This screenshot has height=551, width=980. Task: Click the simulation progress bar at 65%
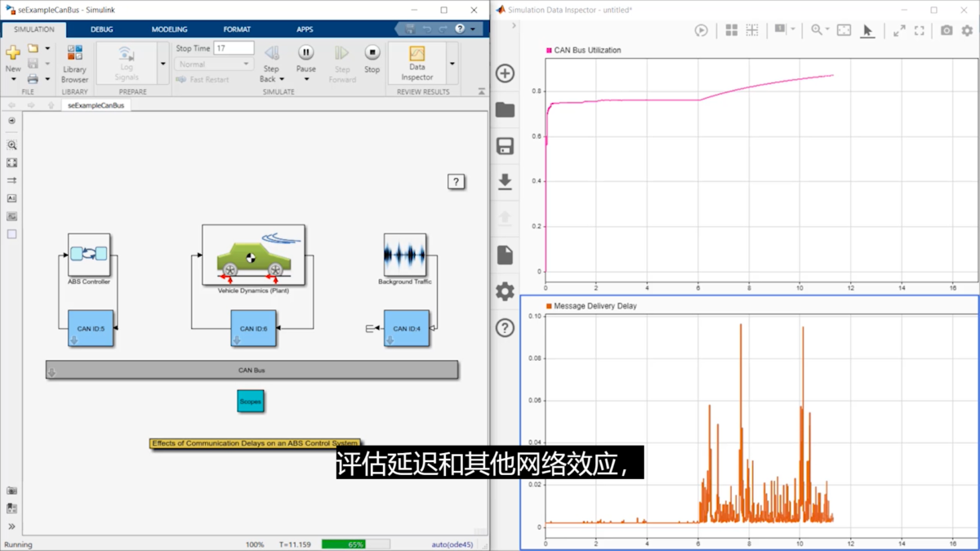(355, 544)
